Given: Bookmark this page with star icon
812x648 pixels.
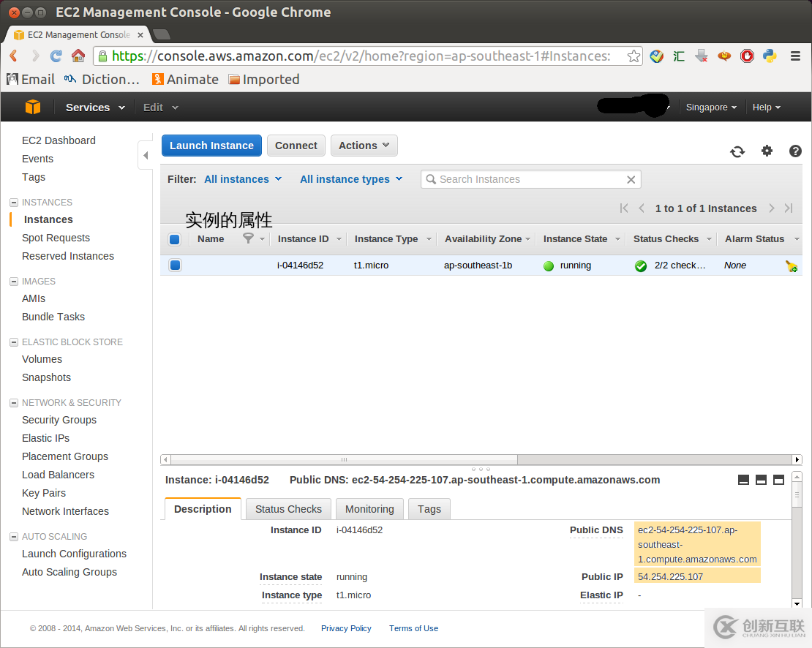Looking at the screenshot, I should click(634, 56).
